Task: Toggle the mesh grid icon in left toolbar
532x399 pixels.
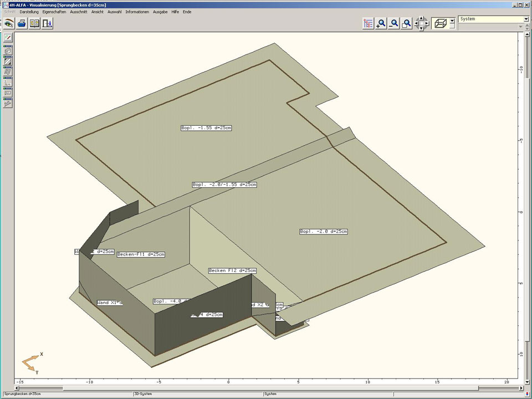Action: click(8, 72)
